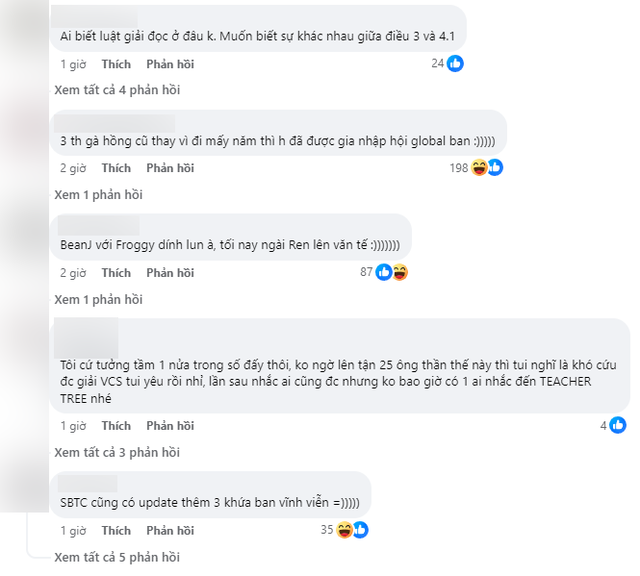This screenshot has height=576, width=640.
Task: Expand "Xem tất cả 4 phản hồi" replies
Action: (116, 90)
